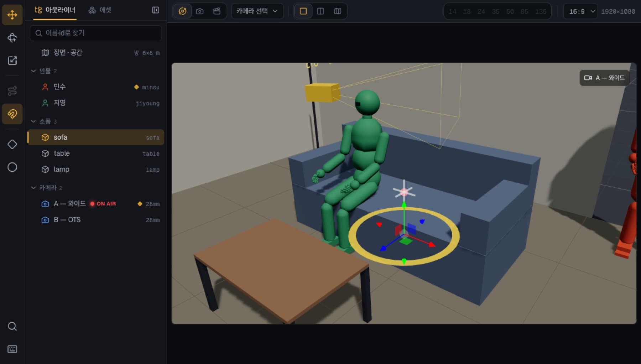The height and width of the screenshot is (364, 641).
Task: Choose the 35 focal length preset
Action: 496,12
